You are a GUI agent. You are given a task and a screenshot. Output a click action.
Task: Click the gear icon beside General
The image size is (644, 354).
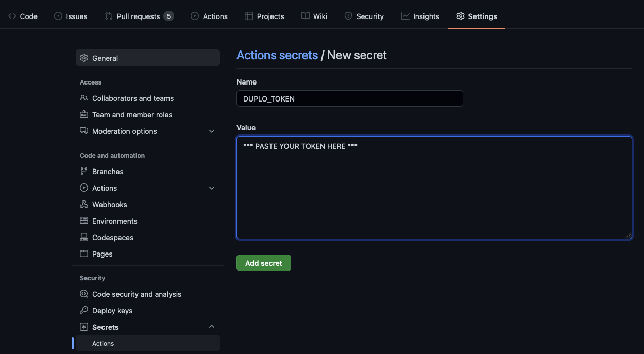pos(84,58)
